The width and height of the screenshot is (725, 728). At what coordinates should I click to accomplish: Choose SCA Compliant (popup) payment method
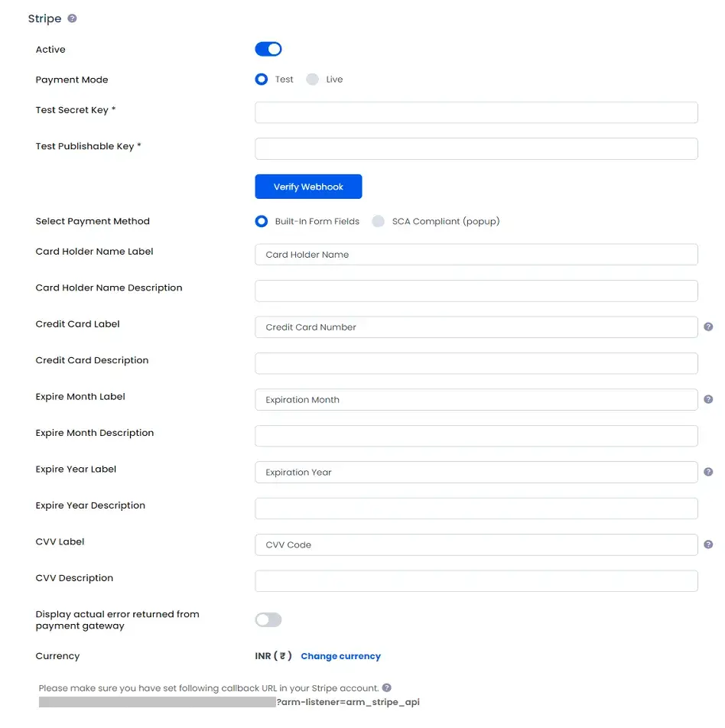tap(378, 221)
